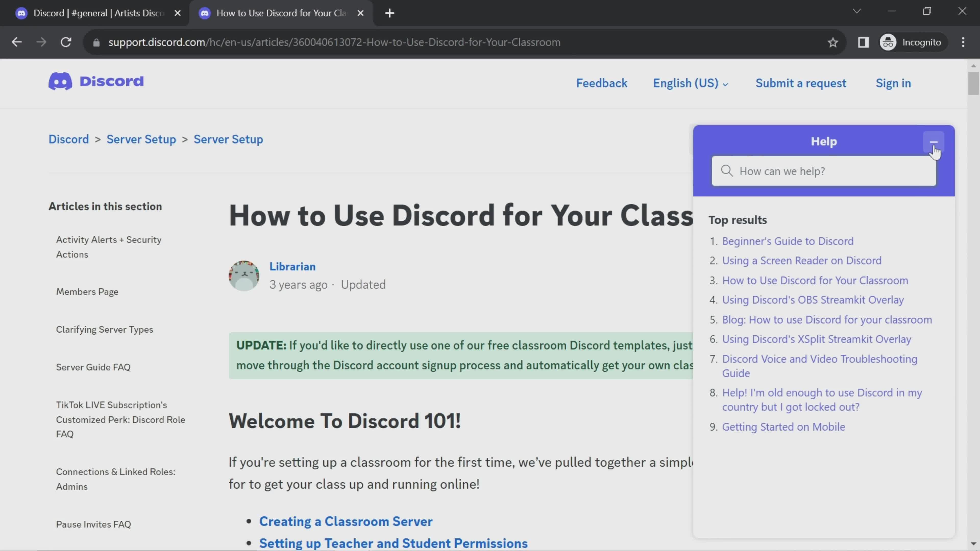Screen dimensions: 980x551
Task: Open Activity Alerts + Security Actions article
Action: (109, 247)
